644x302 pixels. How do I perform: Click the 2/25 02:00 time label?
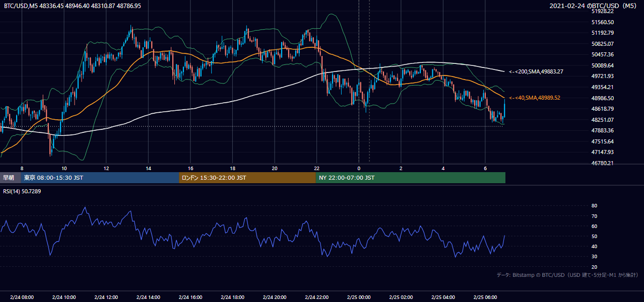[x=401, y=297]
